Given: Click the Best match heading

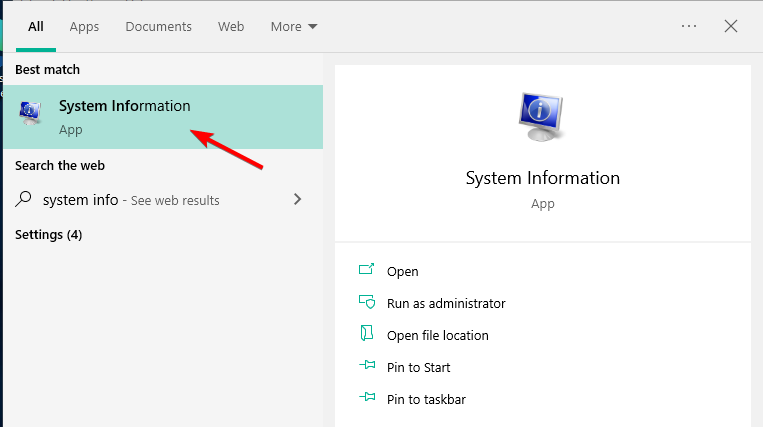Looking at the screenshot, I should (48, 70).
